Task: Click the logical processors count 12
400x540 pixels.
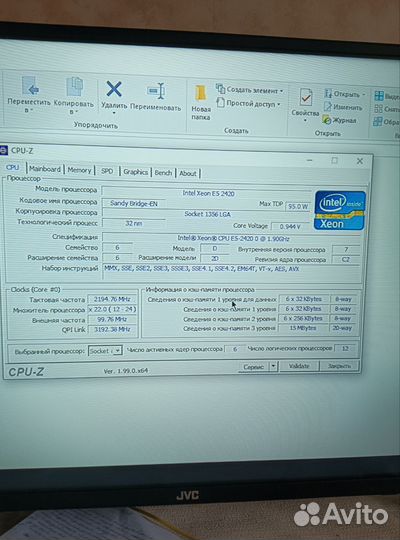Action: click(x=345, y=349)
